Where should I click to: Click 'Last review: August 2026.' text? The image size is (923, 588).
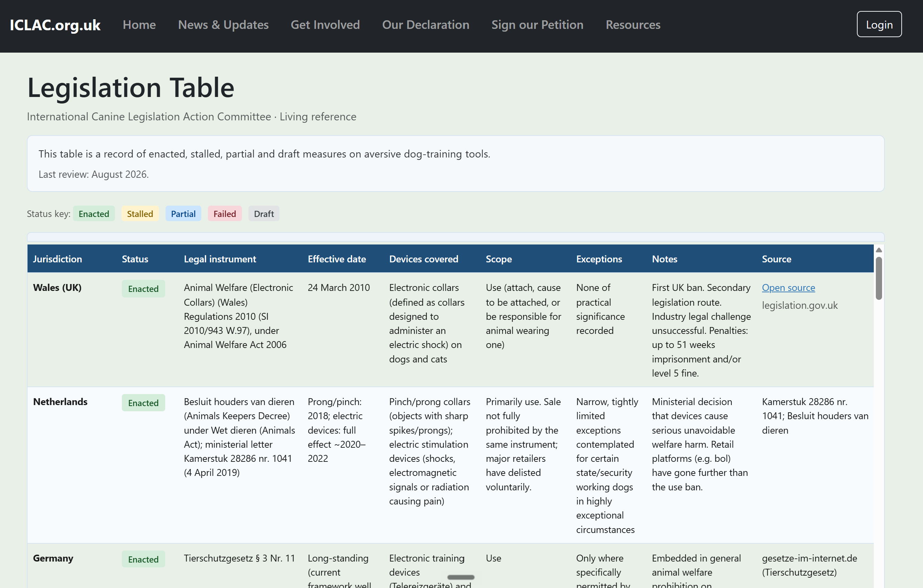tap(94, 174)
